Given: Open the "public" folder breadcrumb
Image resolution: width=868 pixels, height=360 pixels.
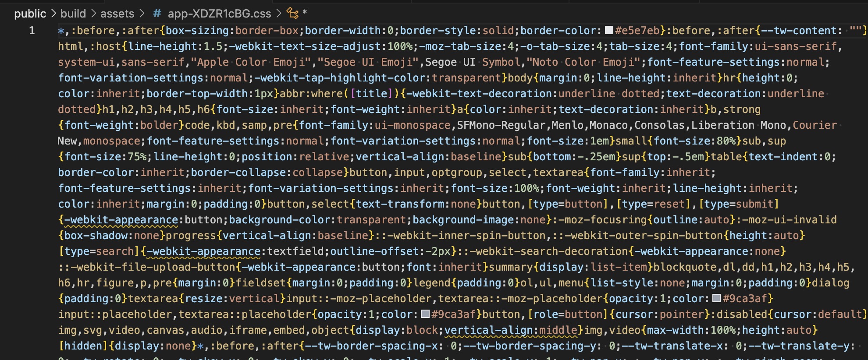Looking at the screenshot, I should [x=30, y=14].
